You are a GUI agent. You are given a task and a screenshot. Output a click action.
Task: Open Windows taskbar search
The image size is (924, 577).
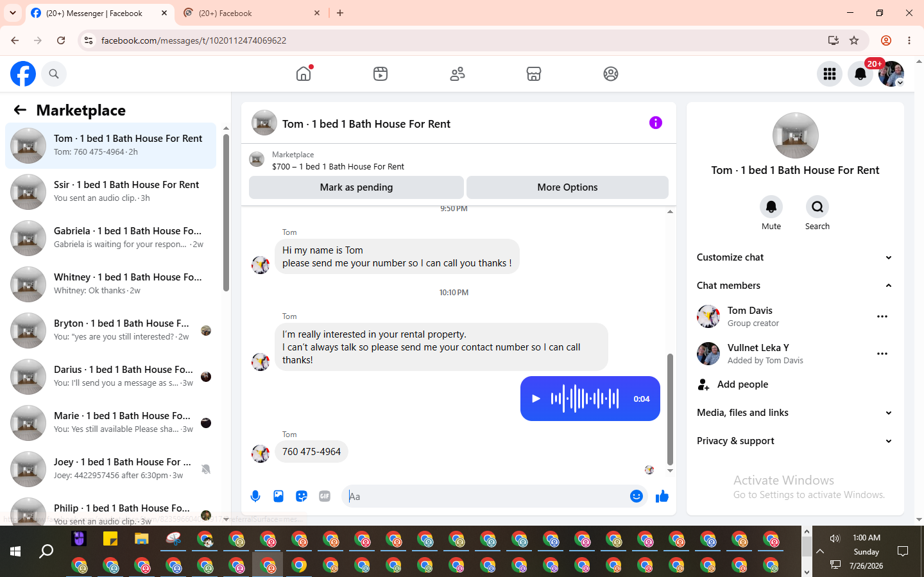point(46,551)
